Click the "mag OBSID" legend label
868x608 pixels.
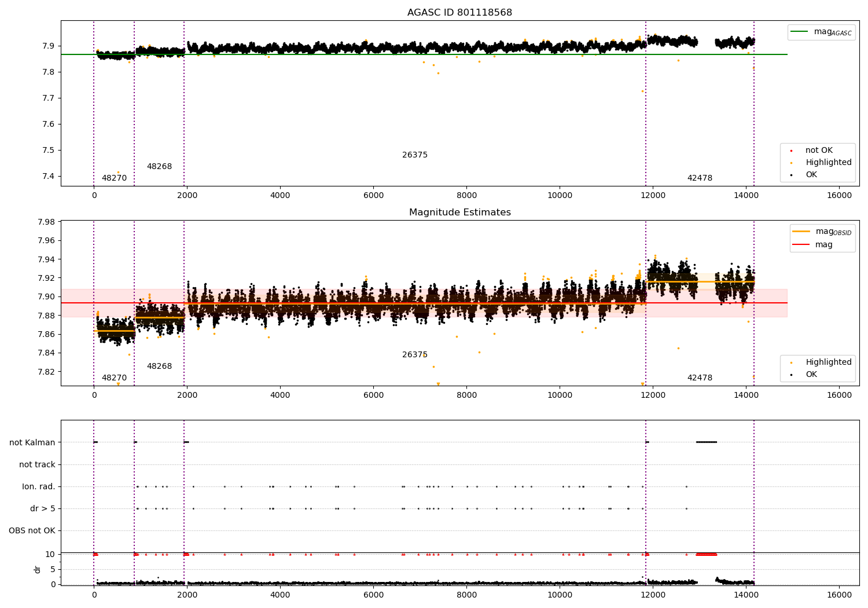point(834,232)
